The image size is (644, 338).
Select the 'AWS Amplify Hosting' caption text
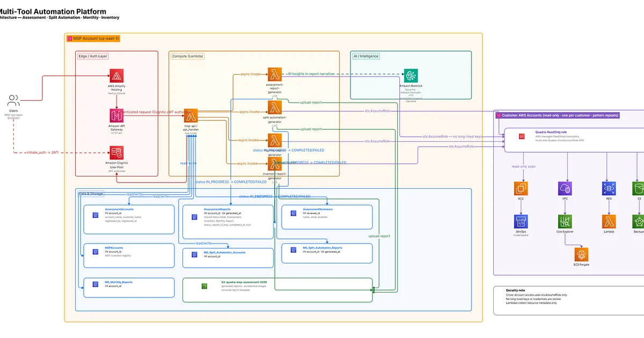[117, 88]
